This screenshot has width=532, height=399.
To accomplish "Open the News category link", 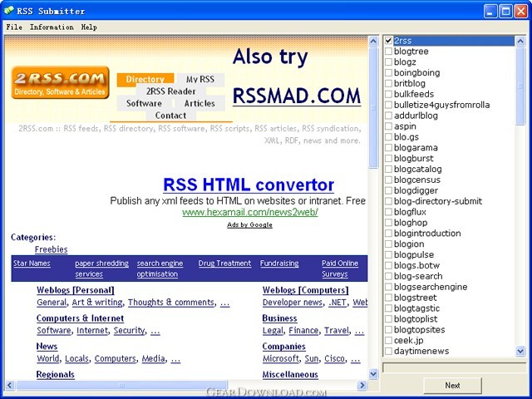I will [x=47, y=347].
